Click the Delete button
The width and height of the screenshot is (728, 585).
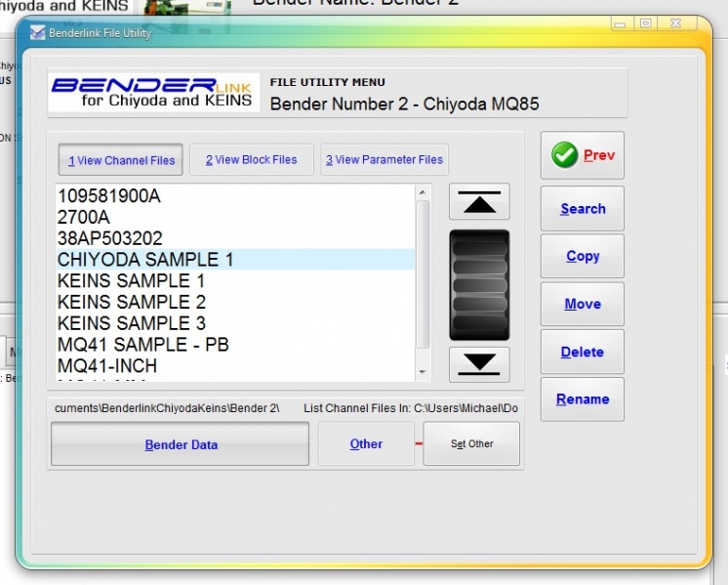(583, 352)
